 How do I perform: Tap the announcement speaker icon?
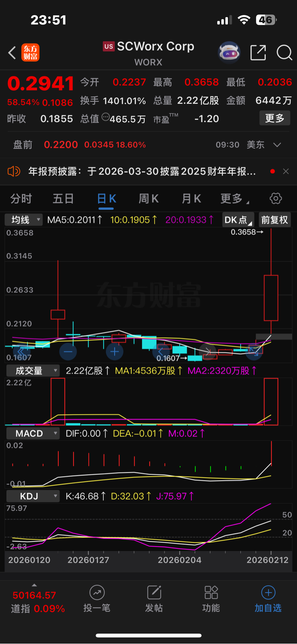(14, 171)
